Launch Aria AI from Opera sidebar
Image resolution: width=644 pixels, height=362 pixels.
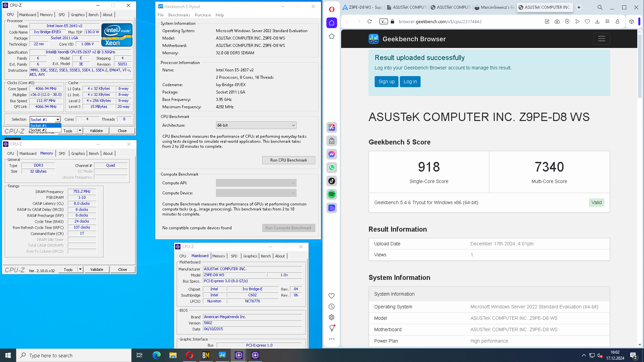click(331, 127)
